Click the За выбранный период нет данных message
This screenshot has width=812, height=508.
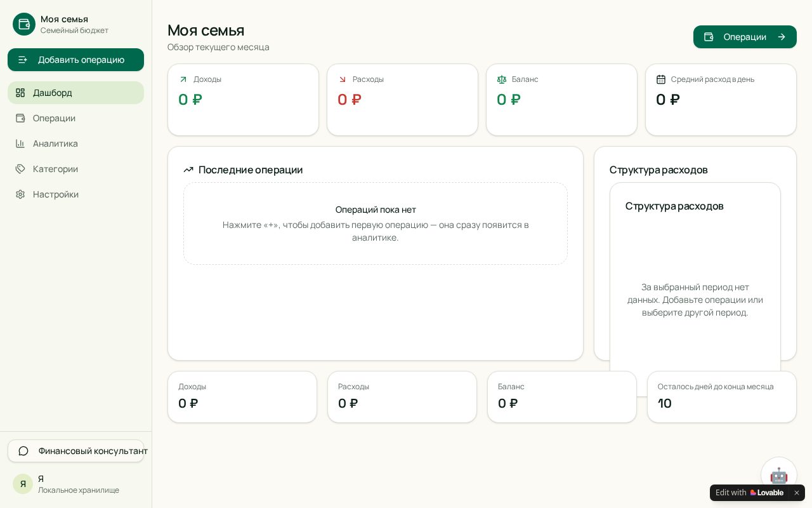click(x=695, y=300)
